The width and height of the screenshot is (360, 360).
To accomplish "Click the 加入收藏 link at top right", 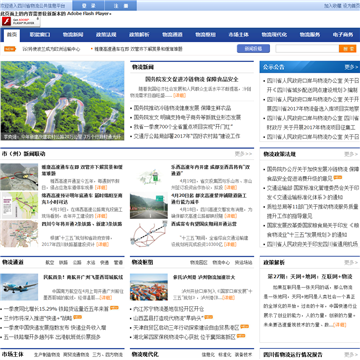I will pyautogui.click(x=332, y=6).
